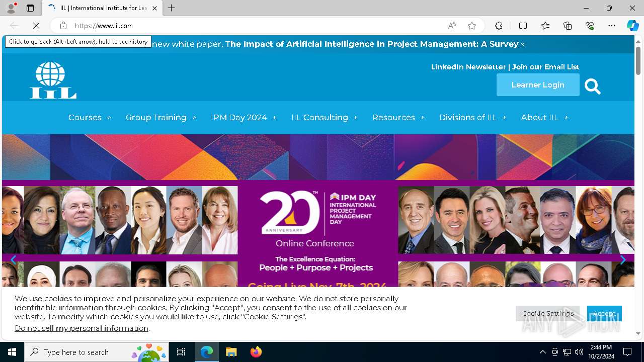Open Cookie Settings
644x362 pixels.
[x=548, y=313]
